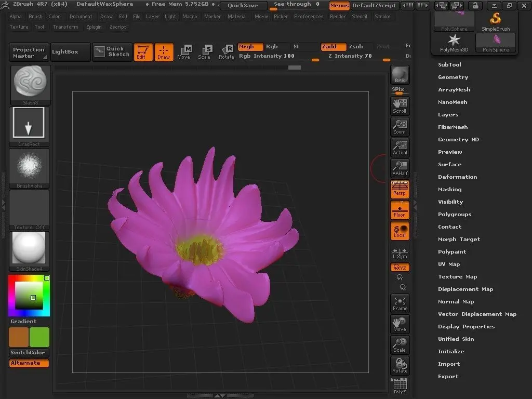Viewport: 532px width, 399px height.
Task: Click the right shelf Scale view icon
Action: pyautogui.click(x=400, y=345)
